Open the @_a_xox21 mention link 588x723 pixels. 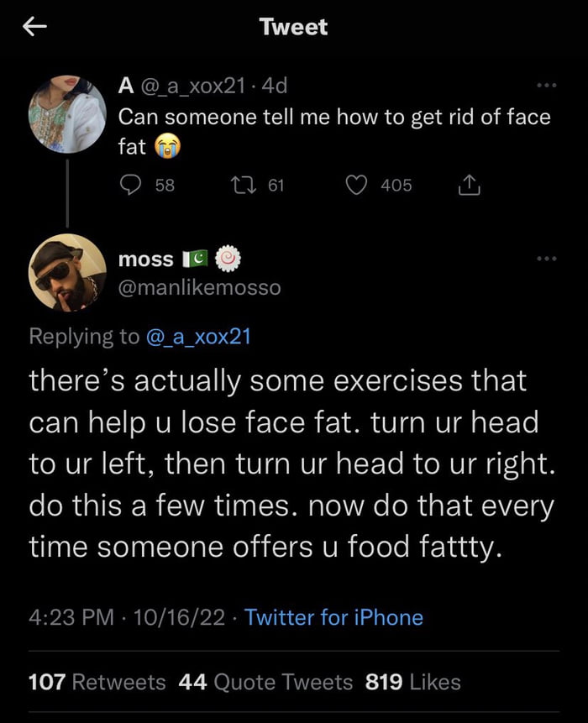(199, 336)
